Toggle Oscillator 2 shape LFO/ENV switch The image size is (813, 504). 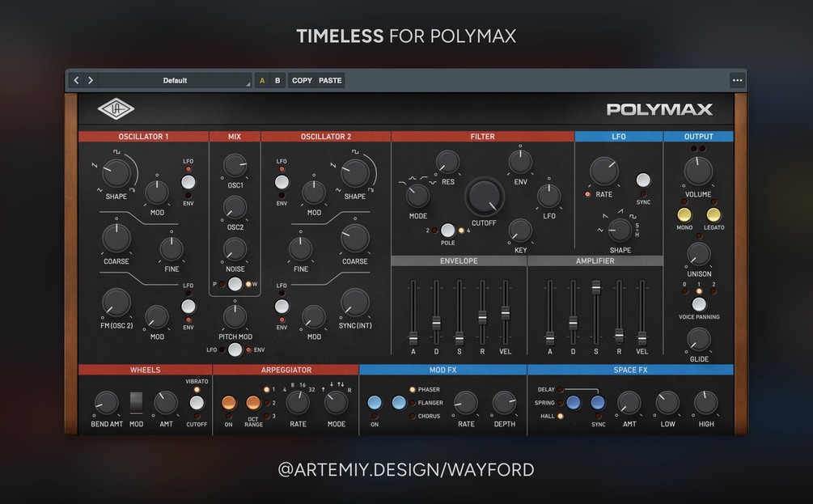tap(282, 182)
